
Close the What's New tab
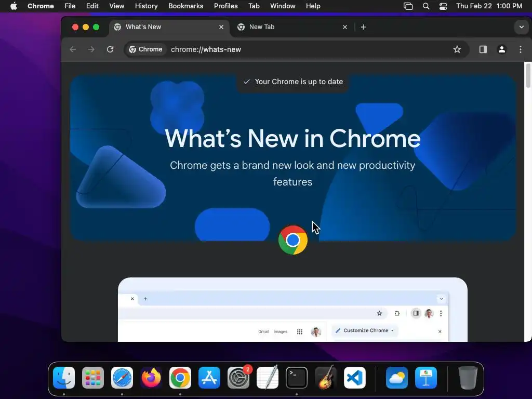[221, 27]
